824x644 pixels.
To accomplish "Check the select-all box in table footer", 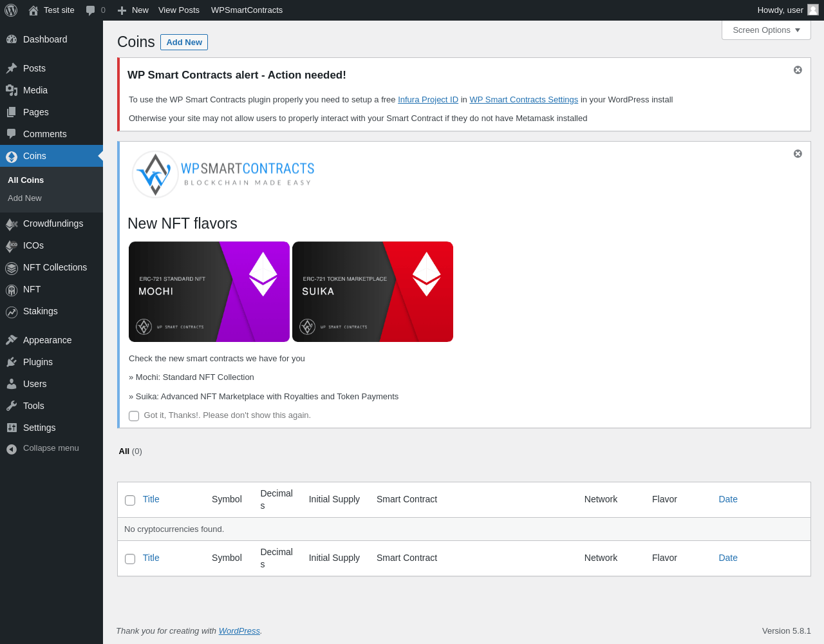I will (130, 559).
